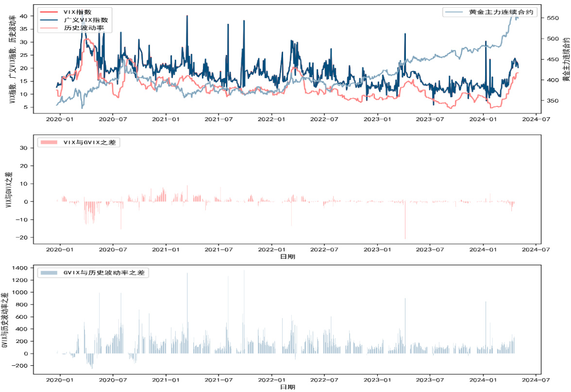Click the 日期 x-axis label under bottom chart
The height and width of the screenshot is (392, 571).
tap(287, 387)
